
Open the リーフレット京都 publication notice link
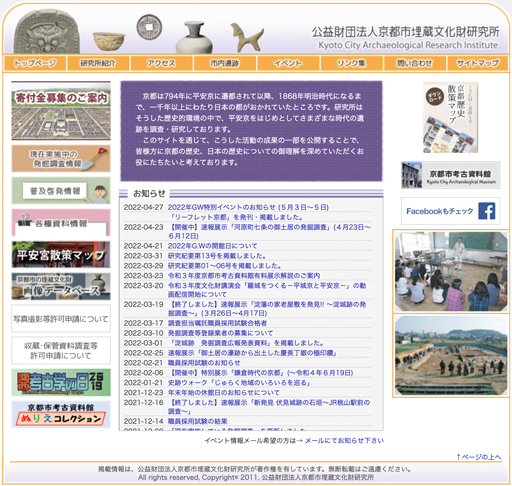[236, 217]
